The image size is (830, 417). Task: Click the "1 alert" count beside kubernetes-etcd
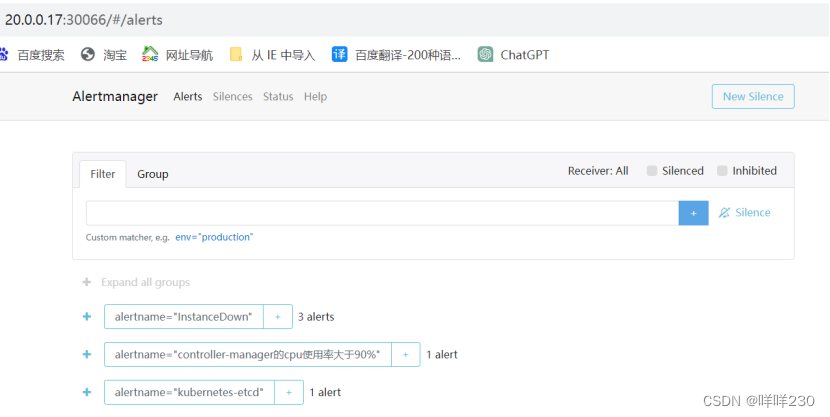[325, 392]
